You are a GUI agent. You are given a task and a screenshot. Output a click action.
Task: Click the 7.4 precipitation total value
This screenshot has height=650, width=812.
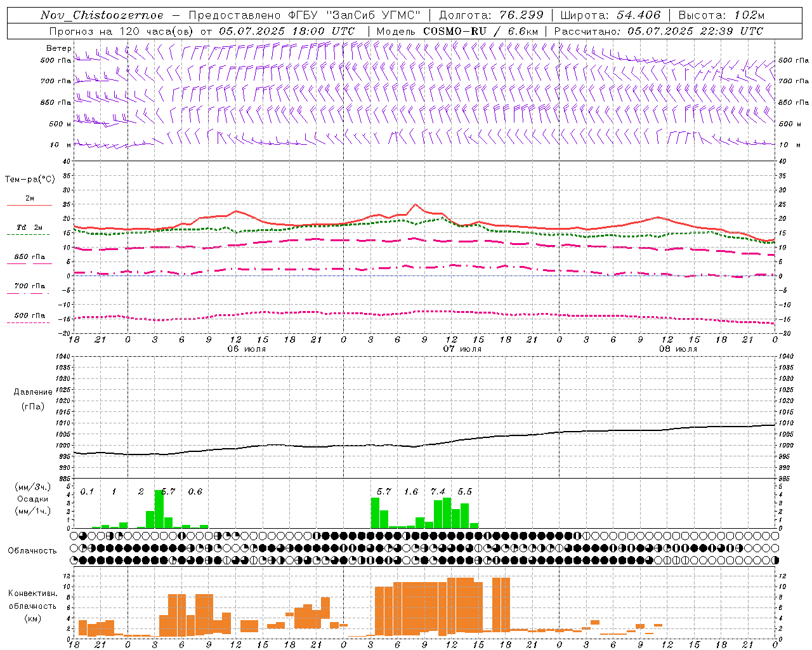point(438,492)
